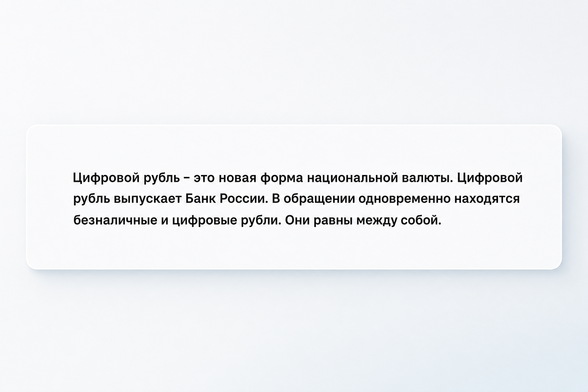This screenshot has width=588, height=392.
Task: Click the dash after "Цифровой рубль"
Action: pyautogui.click(x=187, y=178)
